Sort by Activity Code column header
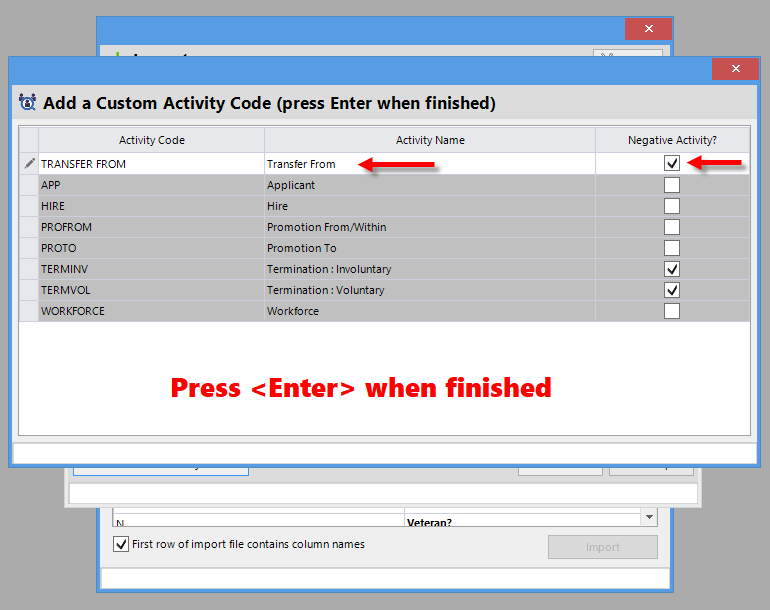This screenshot has height=610, width=770. 151,140
